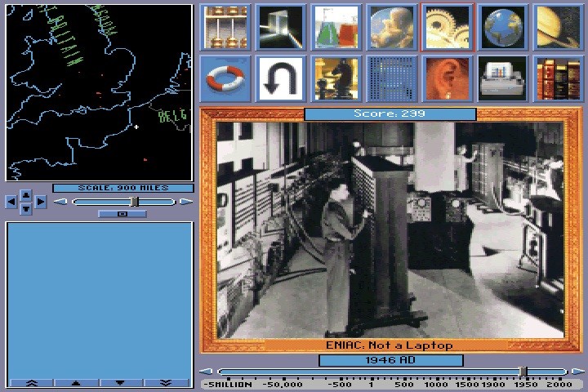Print using the printer icon
Screen dimensions: 588x392
(x=503, y=78)
